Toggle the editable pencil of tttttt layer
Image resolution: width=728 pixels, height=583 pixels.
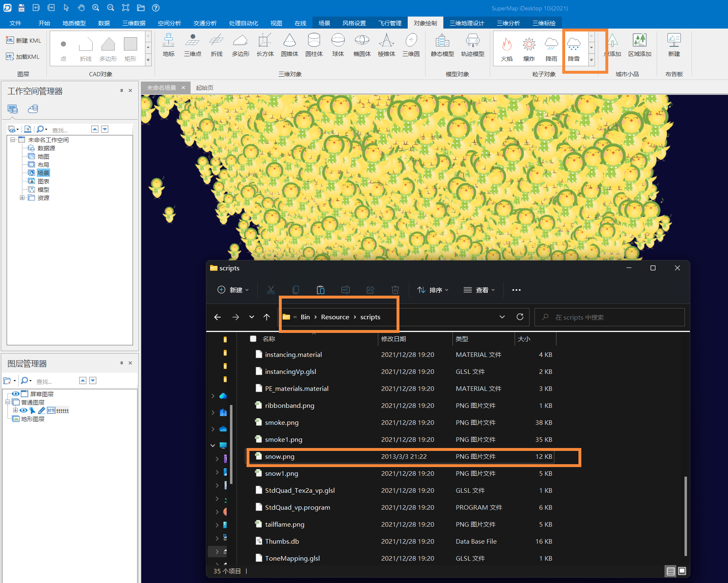click(x=41, y=410)
